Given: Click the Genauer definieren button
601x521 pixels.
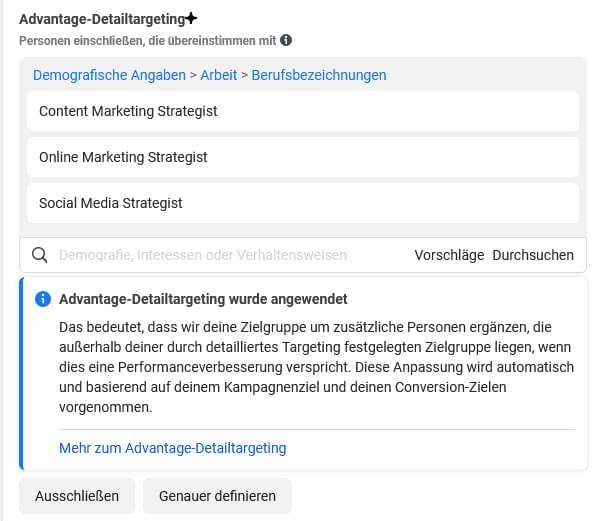Looking at the screenshot, I should coord(217,496).
